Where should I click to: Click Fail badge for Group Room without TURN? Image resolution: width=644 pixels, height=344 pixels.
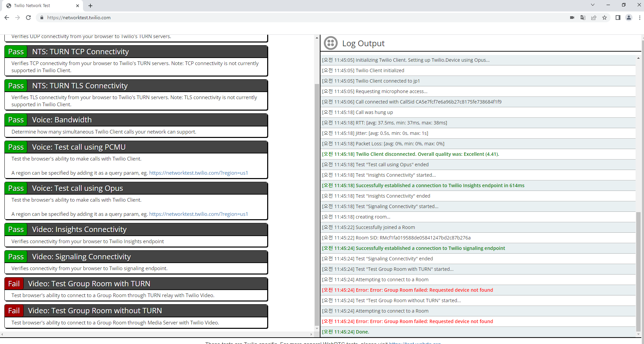click(14, 311)
